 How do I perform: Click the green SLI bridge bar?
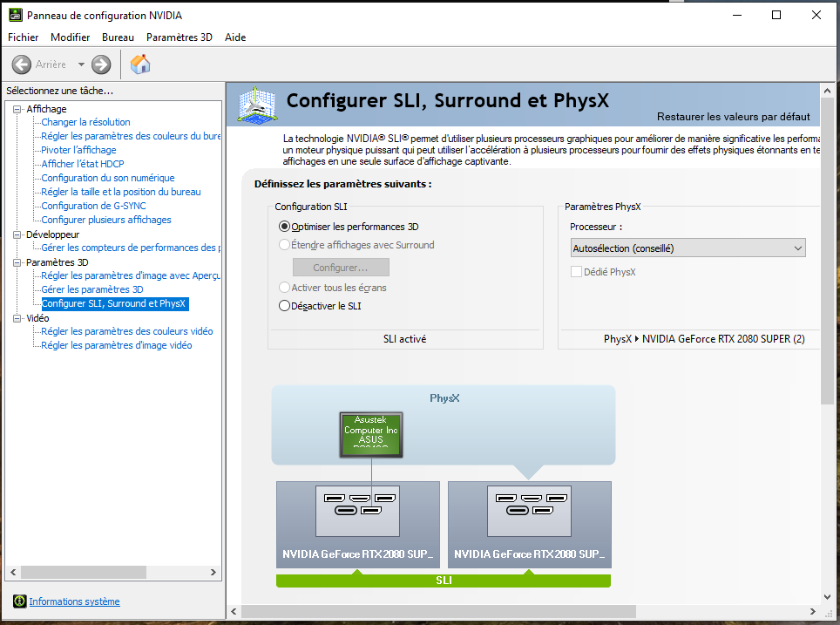pos(444,581)
